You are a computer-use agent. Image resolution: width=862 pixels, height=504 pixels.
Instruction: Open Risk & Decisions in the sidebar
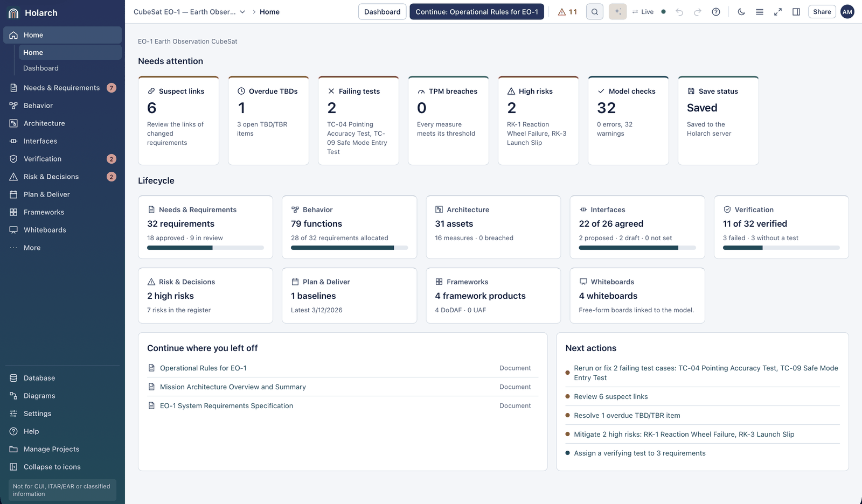pyautogui.click(x=62, y=177)
